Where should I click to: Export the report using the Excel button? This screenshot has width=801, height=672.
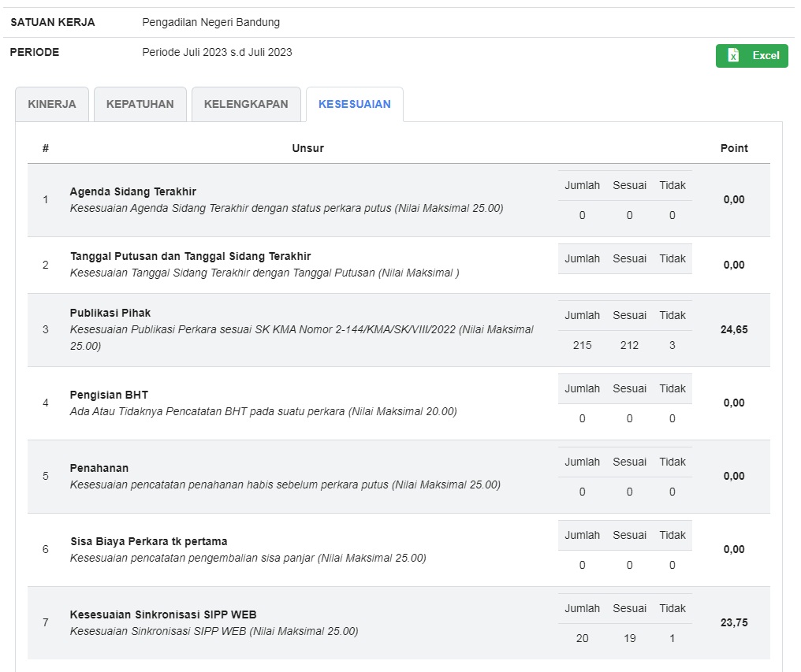pos(752,56)
